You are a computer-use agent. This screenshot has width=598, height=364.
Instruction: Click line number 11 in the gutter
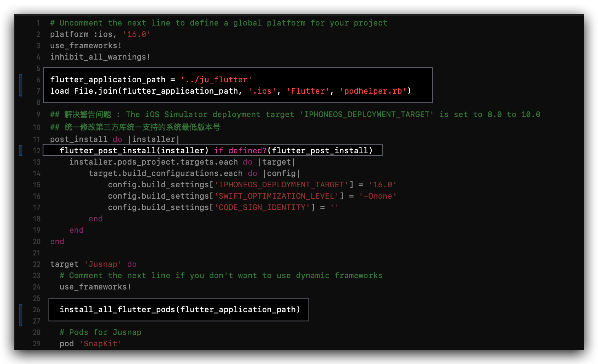[x=37, y=139]
